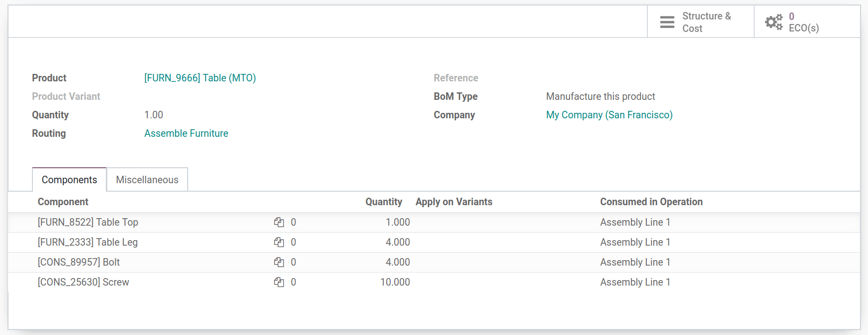Click the ECO copy icon for Screw
The height and width of the screenshot is (335, 868).
(x=279, y=282)
